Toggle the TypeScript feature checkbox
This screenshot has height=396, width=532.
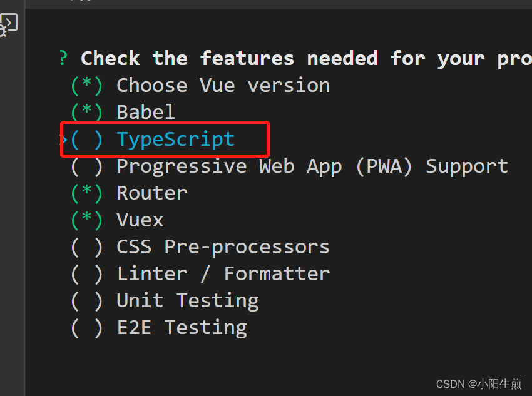pyautogui.click(x=87, y=140)
